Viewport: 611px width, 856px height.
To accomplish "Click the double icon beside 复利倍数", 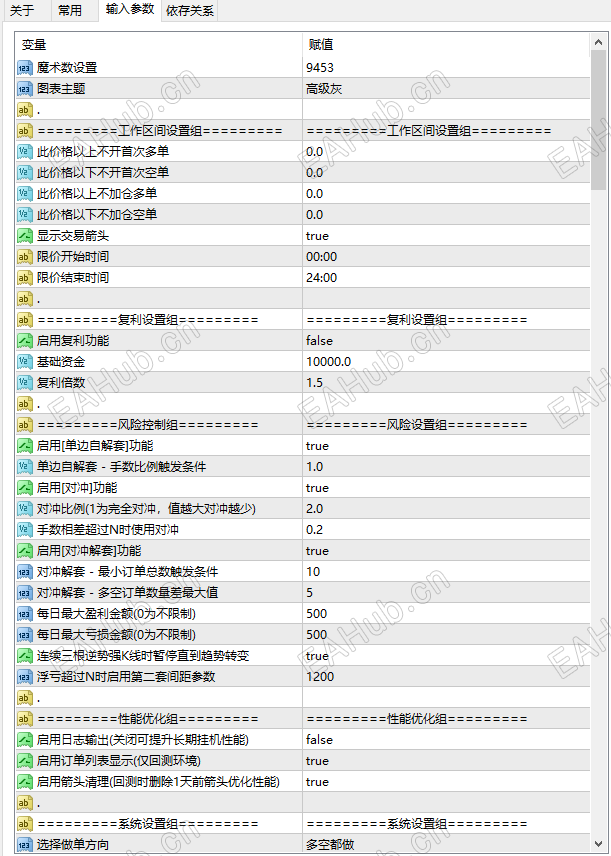I will coord(25,383).
